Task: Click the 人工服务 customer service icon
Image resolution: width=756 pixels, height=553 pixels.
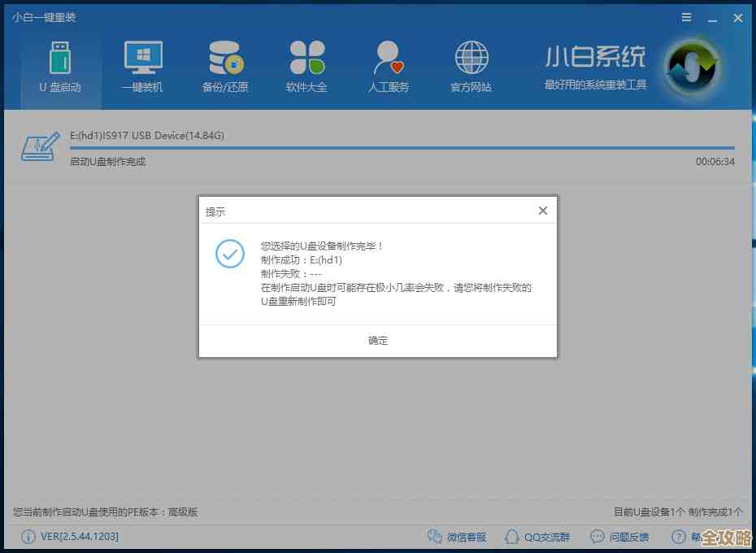Action: [x=389, y=65]
